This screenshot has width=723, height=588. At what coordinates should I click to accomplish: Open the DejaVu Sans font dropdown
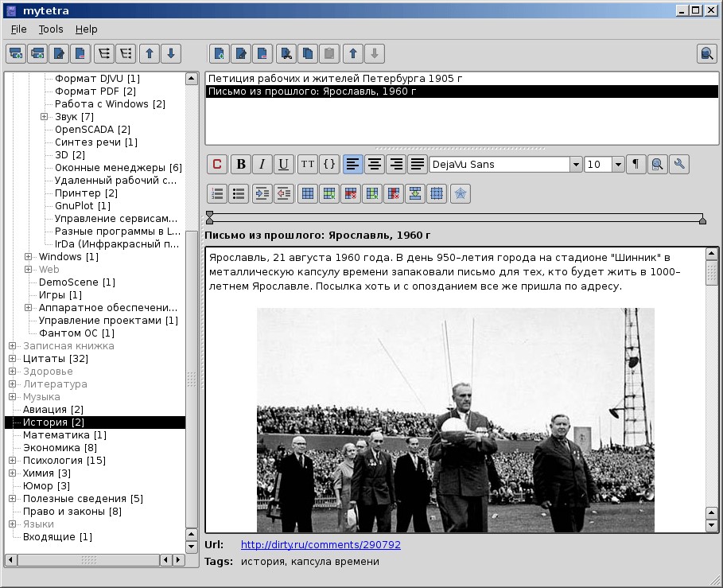(576, 165)
